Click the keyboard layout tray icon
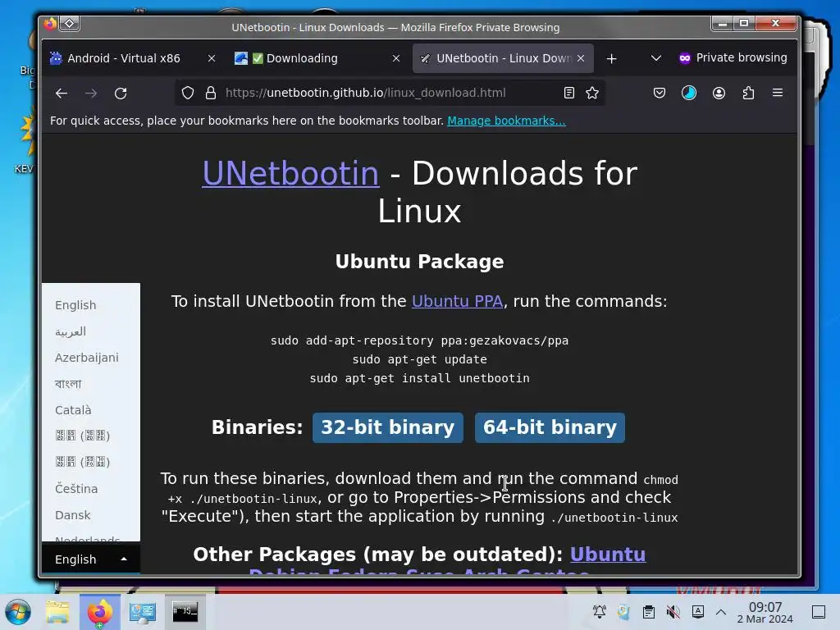Viewport: 840px width, 630px height. tap(697, 612)
